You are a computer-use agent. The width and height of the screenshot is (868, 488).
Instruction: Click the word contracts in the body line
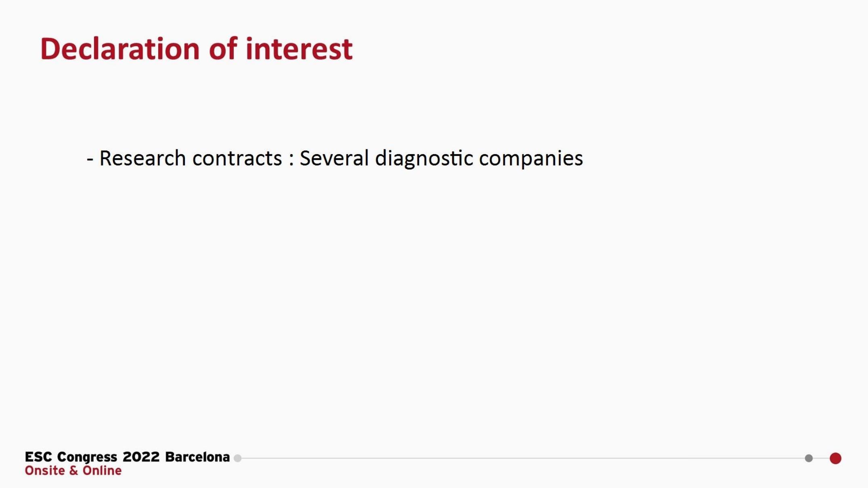pyautogui.click(x=237, y=158)
